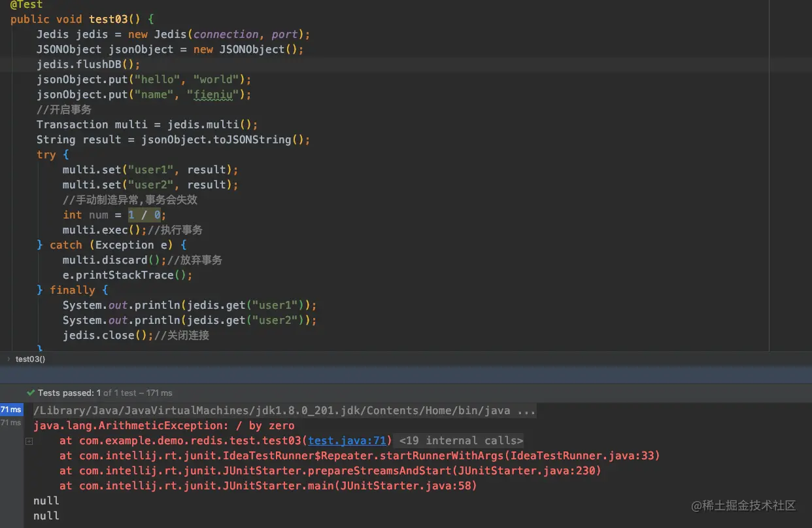Click the underlined "fieniu" string
Image resolution: width=812 pixels, height=528 pixels.
tap(213, 94)
